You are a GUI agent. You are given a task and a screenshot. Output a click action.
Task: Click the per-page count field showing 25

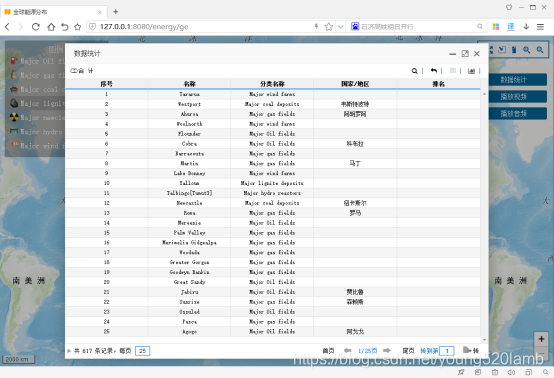142,351
